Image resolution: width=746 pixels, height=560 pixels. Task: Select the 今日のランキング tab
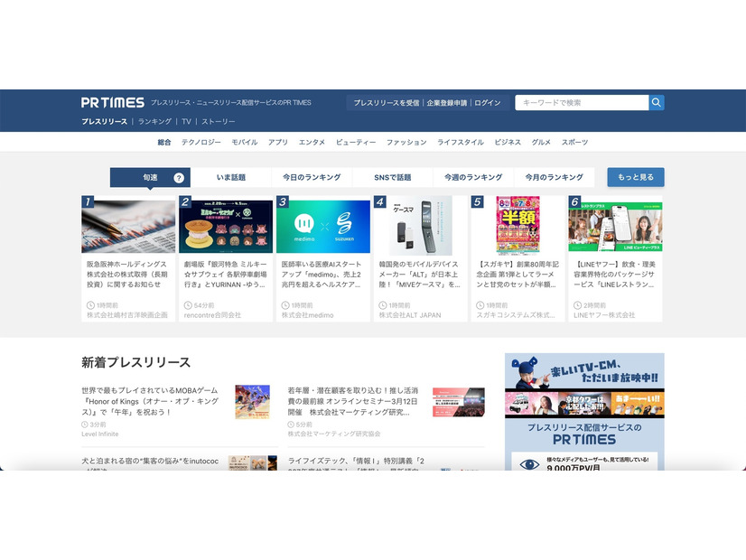pyautogui.click(x=311, y=178)
